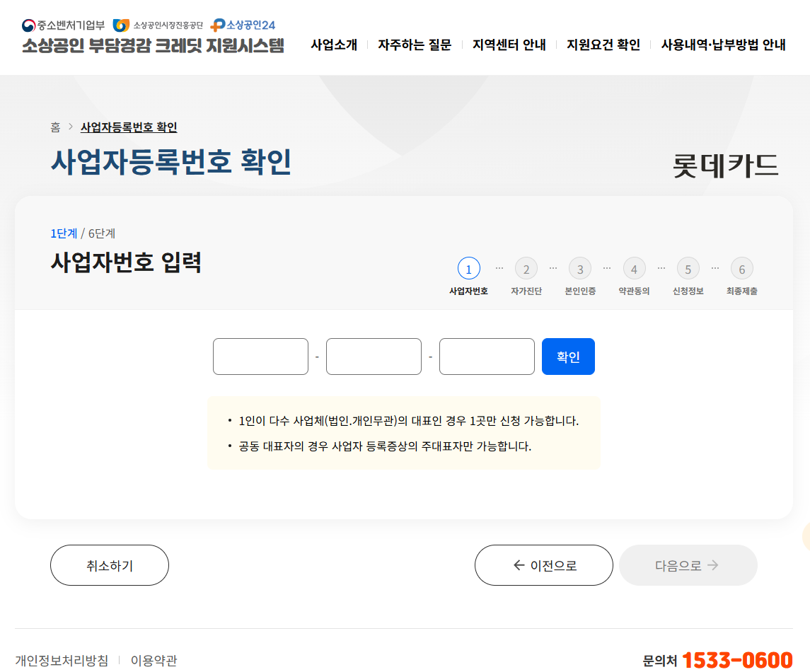
Task: Open the 자주하는 질문 menu
Action: [x=415, y=45]
